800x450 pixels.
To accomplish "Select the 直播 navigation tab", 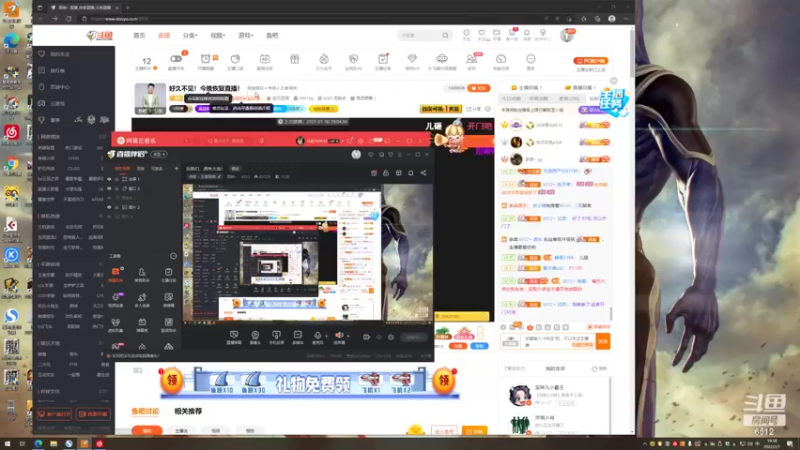I will coord(164,36).
